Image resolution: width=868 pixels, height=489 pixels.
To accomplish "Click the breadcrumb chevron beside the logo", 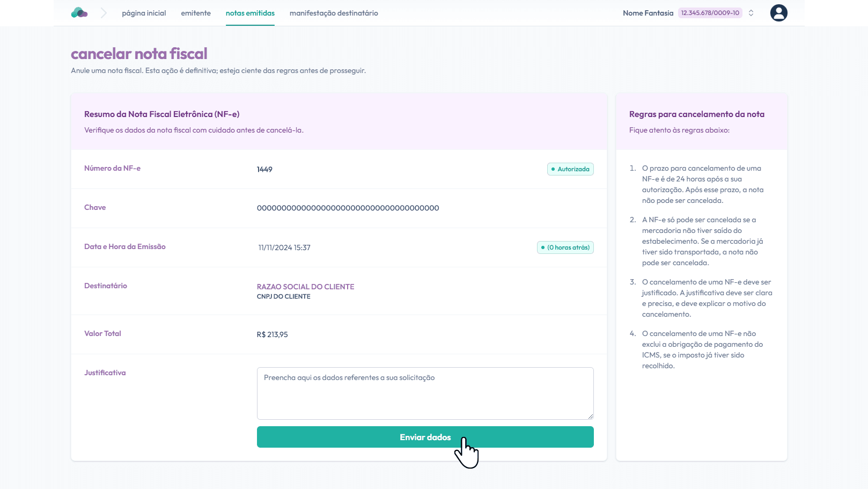I will (x=104, y=13).
